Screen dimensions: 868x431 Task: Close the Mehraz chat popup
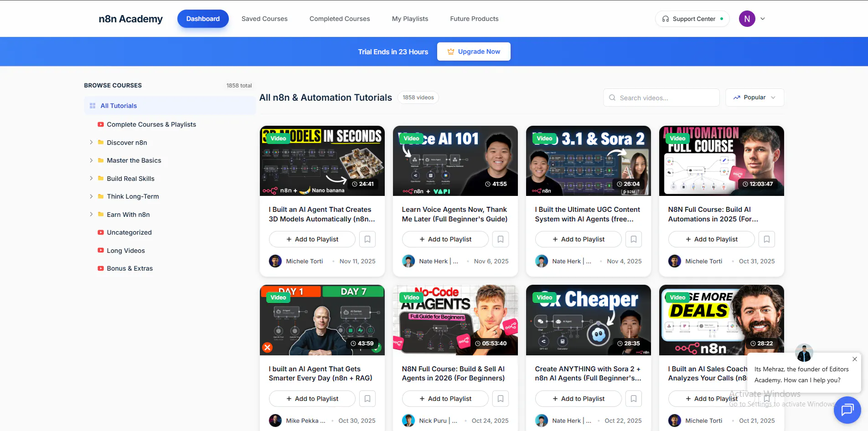pyautogui.click(x=855, y=359)
